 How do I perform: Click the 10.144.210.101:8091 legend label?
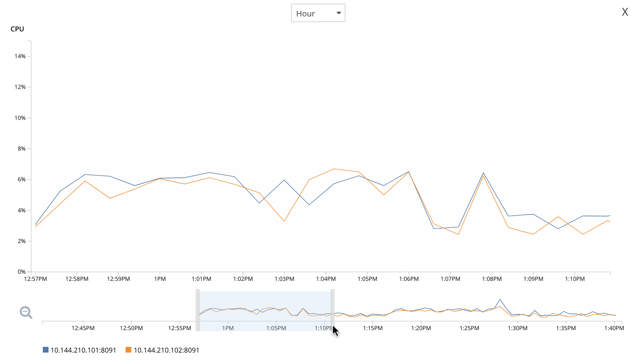pyautogui.click(x=83, y=350)
